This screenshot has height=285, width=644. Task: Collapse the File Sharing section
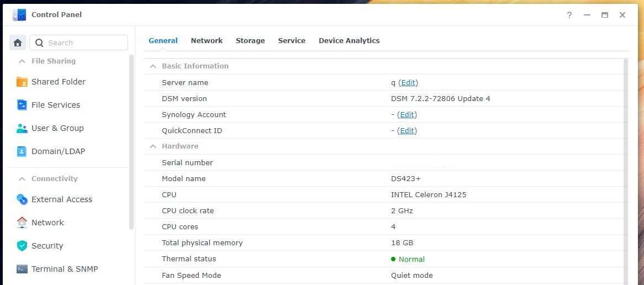[22, 61]
